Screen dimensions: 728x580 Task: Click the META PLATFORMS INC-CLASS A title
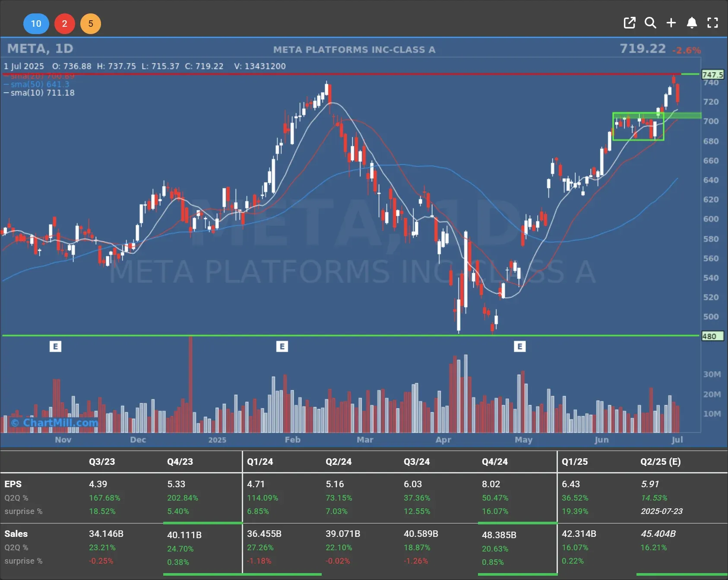[x=354, y=50]
